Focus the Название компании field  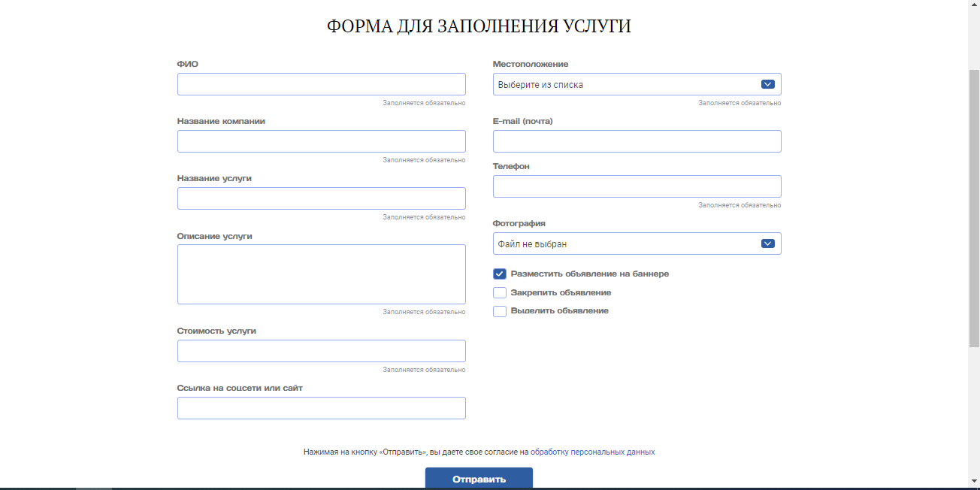pyautogui.click(x=322, y=141)
